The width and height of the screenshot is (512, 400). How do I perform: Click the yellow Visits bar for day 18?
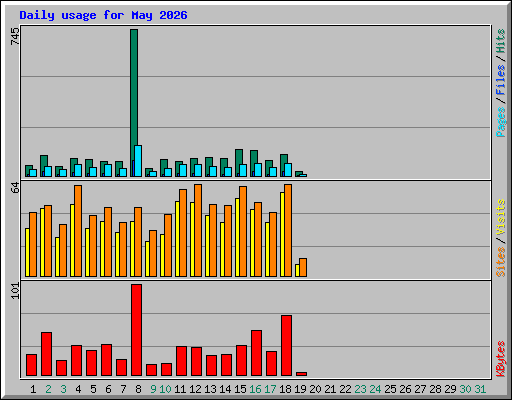[x=282, y=234]
